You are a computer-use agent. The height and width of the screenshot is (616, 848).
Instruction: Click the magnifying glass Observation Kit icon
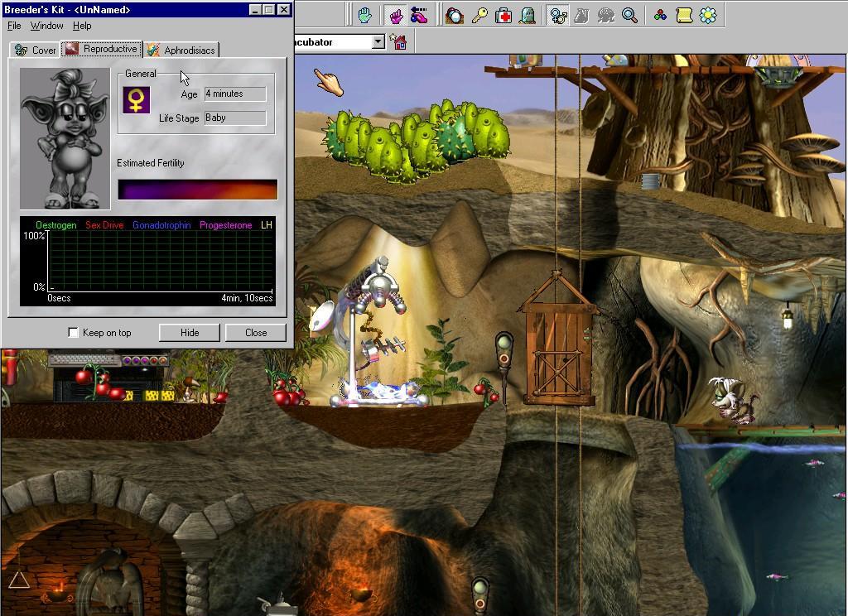[x=629, y=15]
